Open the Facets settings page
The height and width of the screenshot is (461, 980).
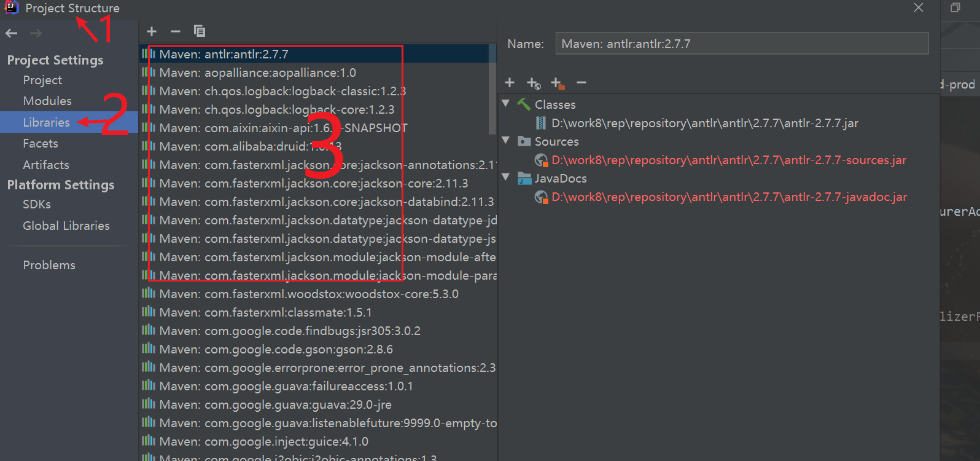[x=41, y=143]
